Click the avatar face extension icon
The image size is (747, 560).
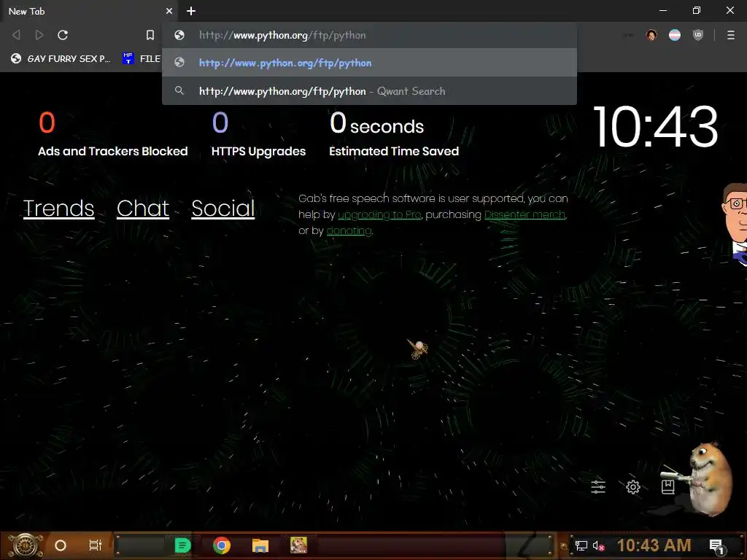[x=651, y=35]
